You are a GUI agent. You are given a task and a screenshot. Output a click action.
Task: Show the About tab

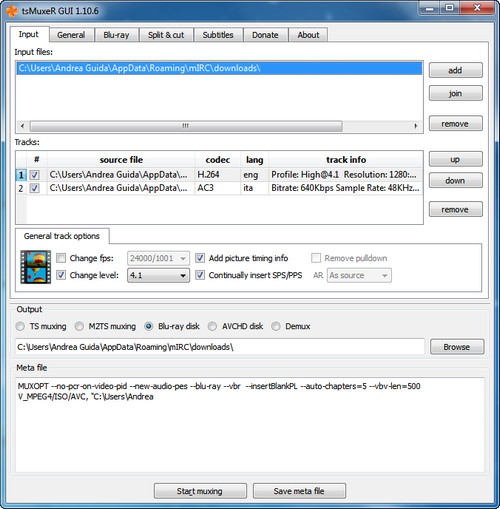click(308, 35)
